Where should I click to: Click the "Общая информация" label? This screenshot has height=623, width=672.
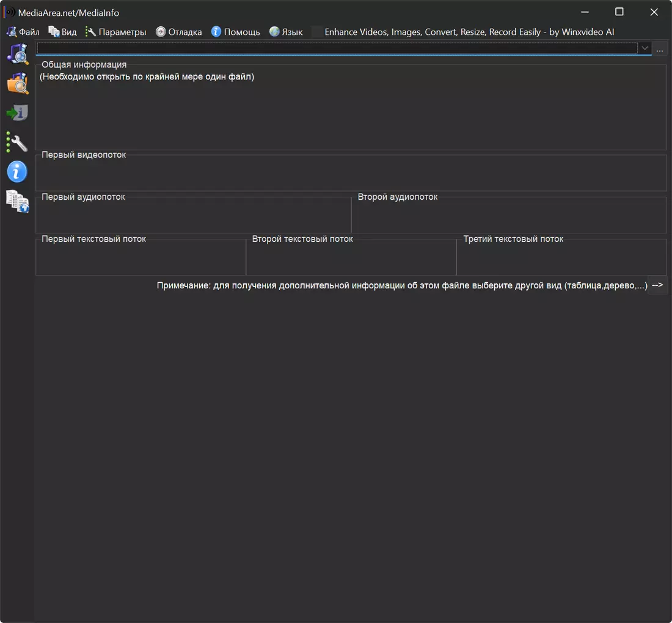[84, 65]
